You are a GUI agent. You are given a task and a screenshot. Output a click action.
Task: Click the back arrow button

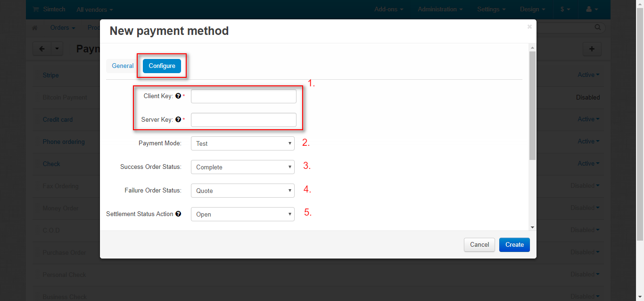[42, 49]
